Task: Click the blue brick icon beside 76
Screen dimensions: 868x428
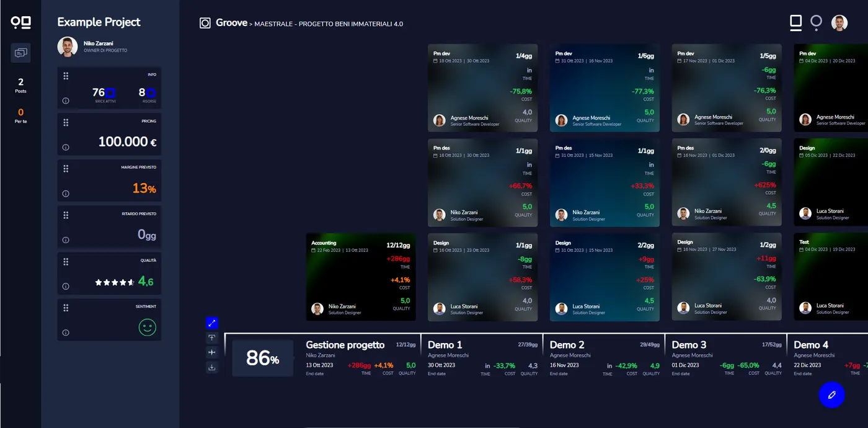Action: 110,93
